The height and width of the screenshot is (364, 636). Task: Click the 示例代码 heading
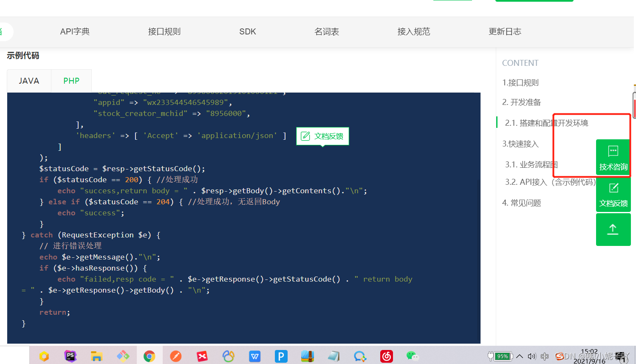pos(23,56)
